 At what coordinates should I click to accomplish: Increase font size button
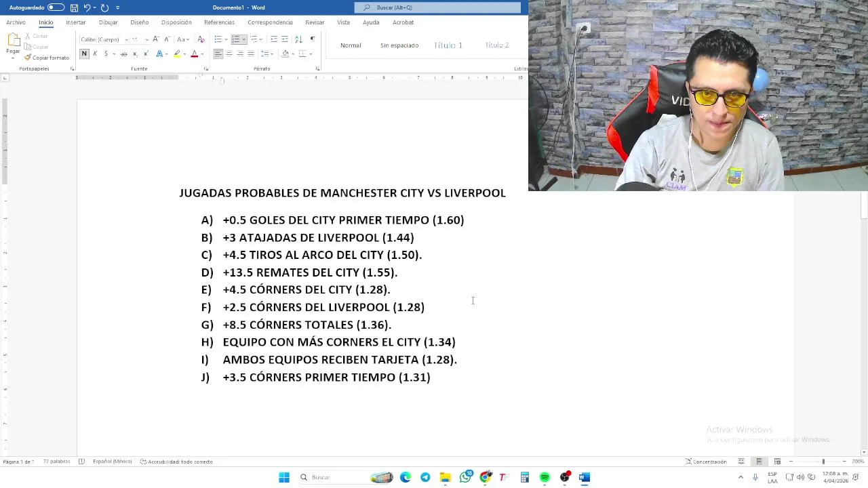(156, 39)
